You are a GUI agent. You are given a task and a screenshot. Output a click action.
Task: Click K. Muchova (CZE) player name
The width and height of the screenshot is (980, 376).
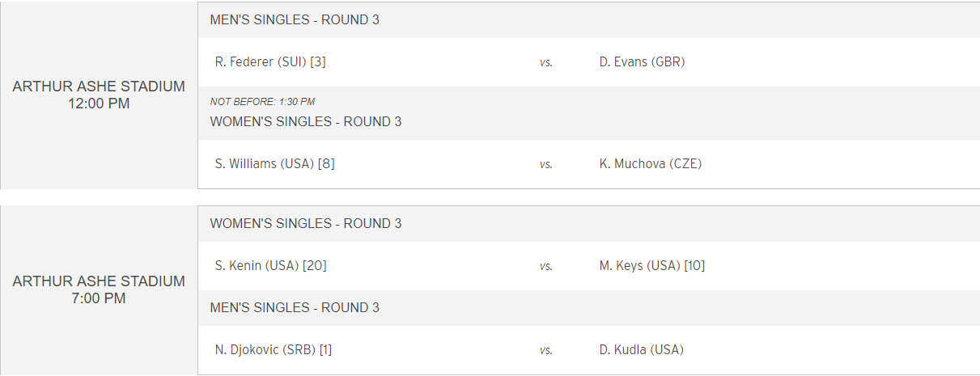[x=651, y=163]
